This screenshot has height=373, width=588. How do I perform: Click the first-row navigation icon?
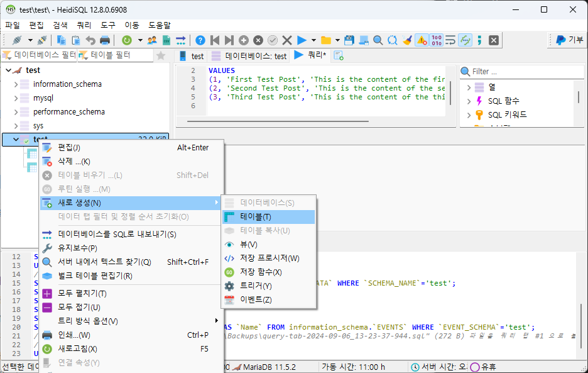[x=215, y=40]
